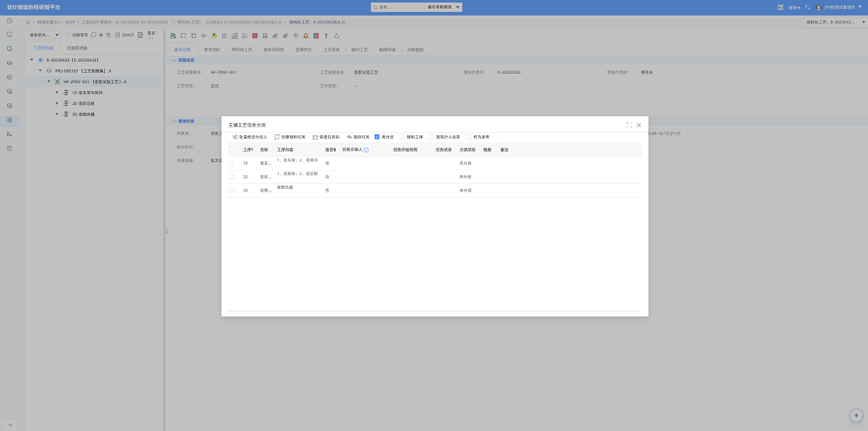
Task: Switch to the 资源管理器 tab
Action: point(76,49)
